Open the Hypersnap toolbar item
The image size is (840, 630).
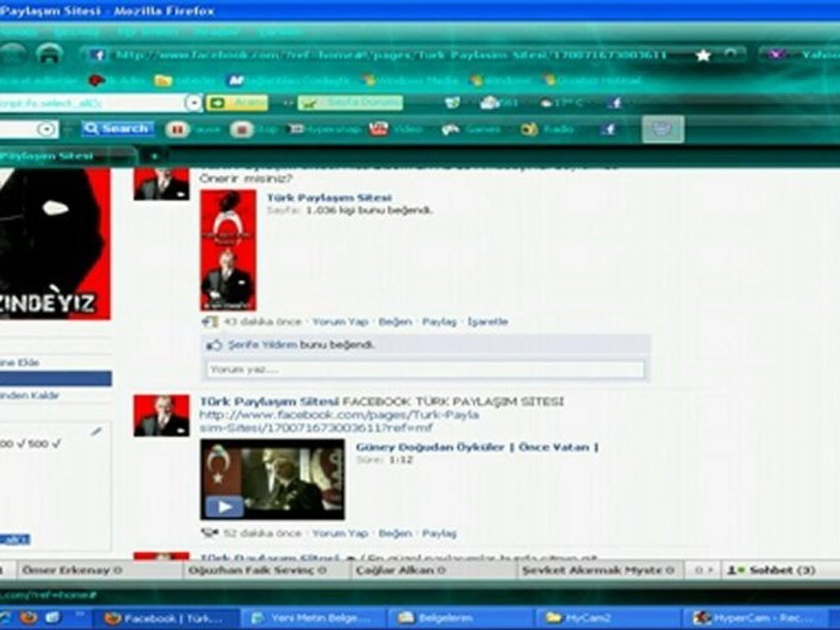pos(326,129)
